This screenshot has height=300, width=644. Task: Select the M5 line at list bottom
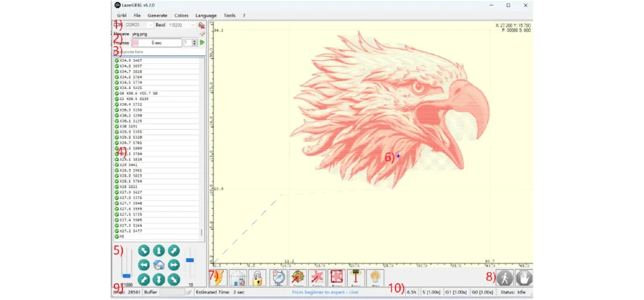[157, 237]
